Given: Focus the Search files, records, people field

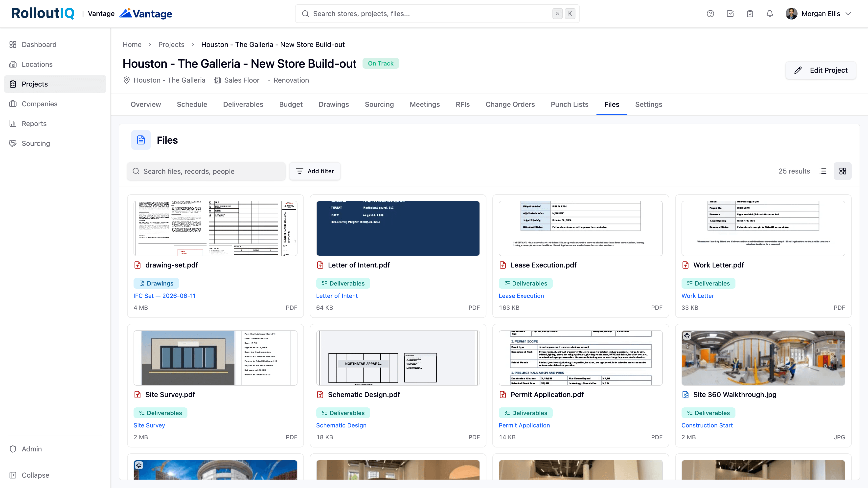Looking at the screenshot, I should click(x=206, y=171).
